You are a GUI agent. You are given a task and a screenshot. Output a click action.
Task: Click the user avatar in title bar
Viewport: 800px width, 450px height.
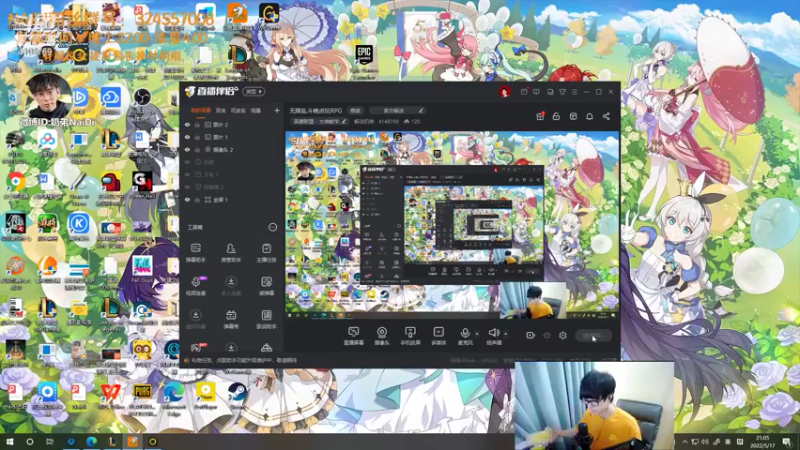(x=504, y=92)
